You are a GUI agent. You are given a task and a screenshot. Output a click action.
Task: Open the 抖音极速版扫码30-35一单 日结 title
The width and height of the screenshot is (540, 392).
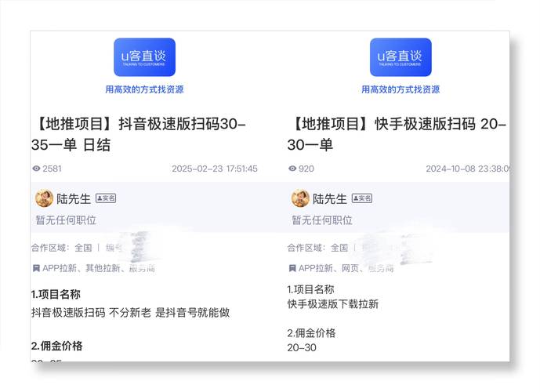coord(141,134)
